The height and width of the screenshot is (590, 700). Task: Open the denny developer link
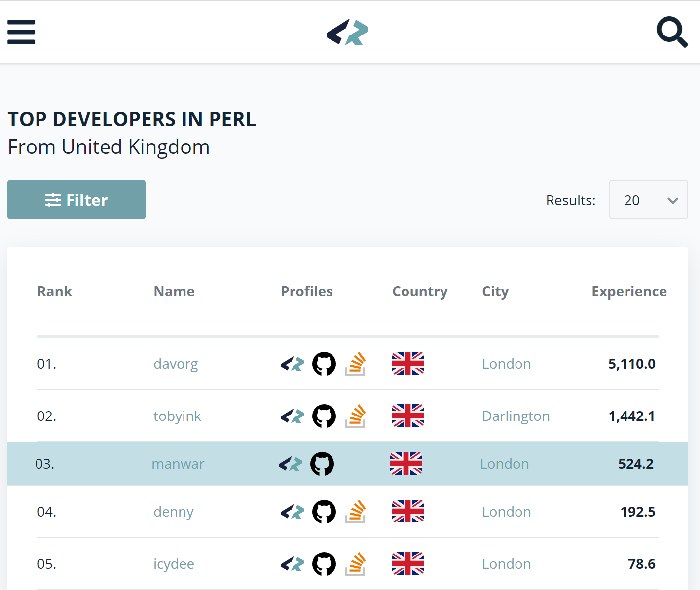173,512
